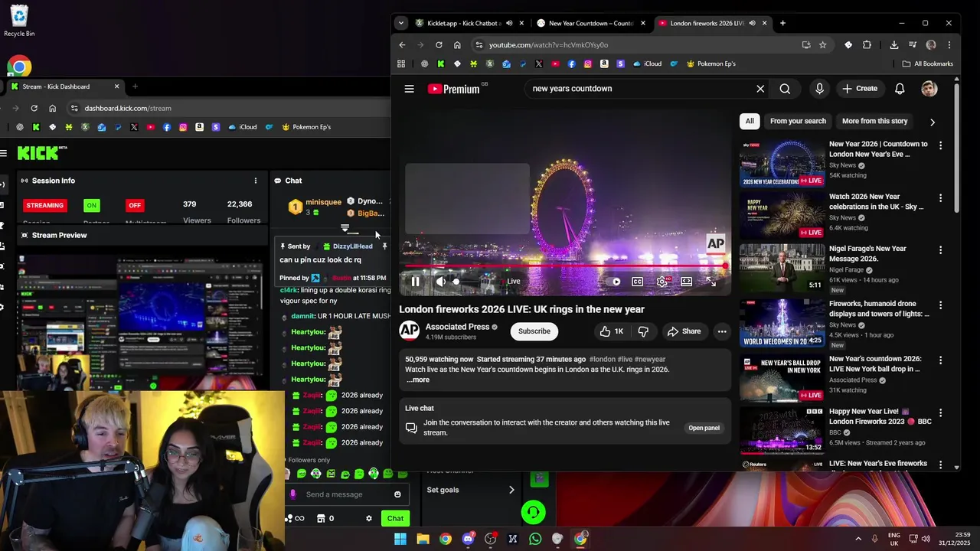Screen dimensions: 980x551
Task: Share the London fireworks video
Action: tap(684, 331)
